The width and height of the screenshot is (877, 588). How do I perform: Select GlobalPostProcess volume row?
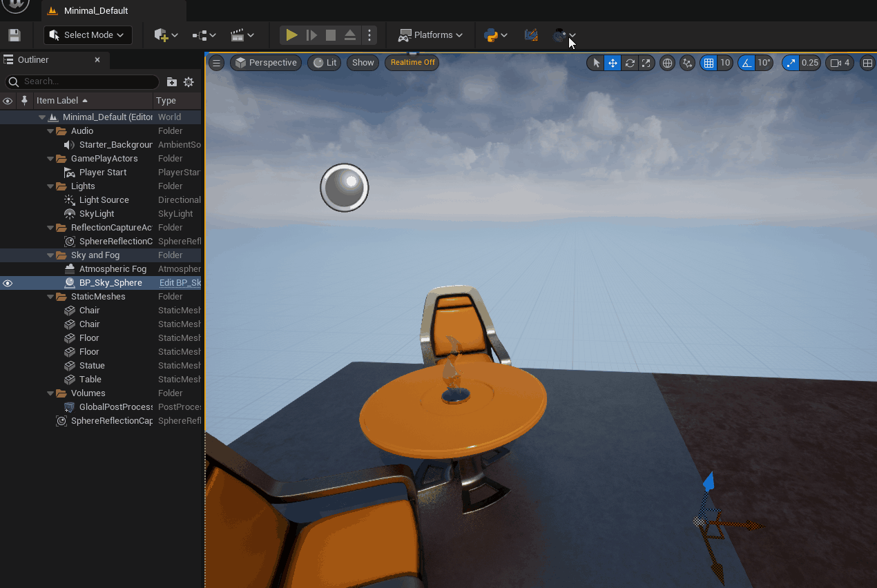click(x=101, y=407)
